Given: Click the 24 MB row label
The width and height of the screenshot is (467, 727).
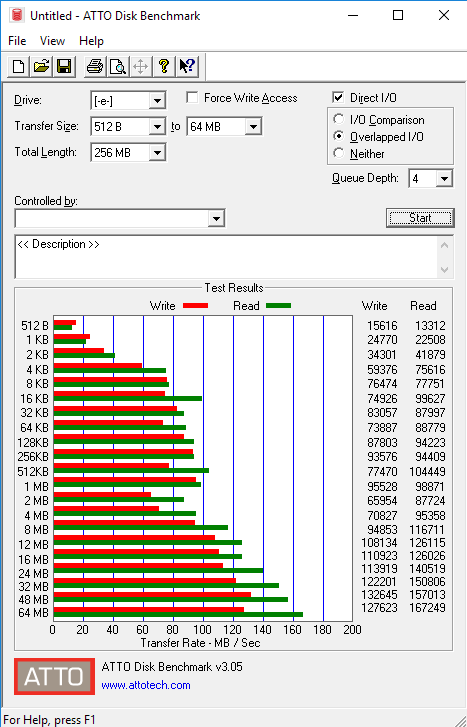Looking at the screenshot, I should tap(33, 574).
